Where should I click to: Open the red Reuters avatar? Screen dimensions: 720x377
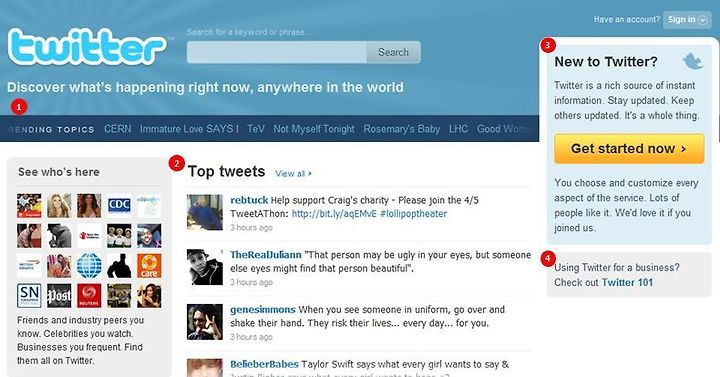(89, 296)
